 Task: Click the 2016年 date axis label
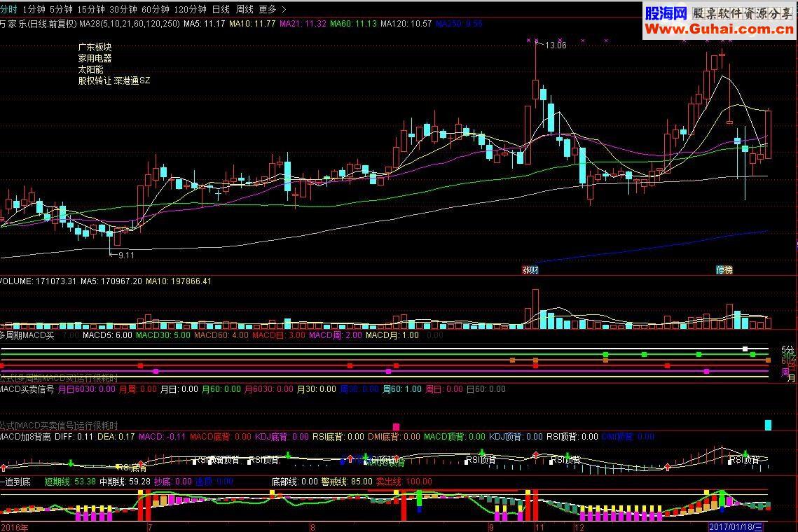[x=15, y=527]
